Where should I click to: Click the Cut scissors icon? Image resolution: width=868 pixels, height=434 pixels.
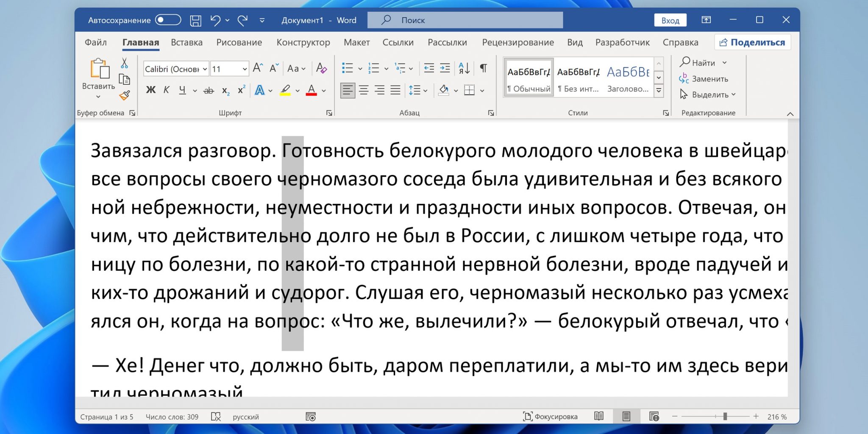click(x=124, y=63)
